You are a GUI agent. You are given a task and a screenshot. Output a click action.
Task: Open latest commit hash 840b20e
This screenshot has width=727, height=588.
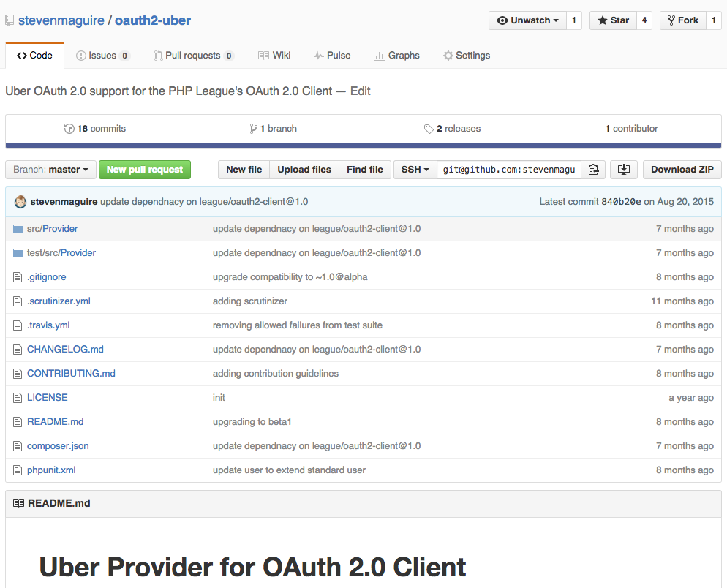pyautogui.click(x=621, y=202)
